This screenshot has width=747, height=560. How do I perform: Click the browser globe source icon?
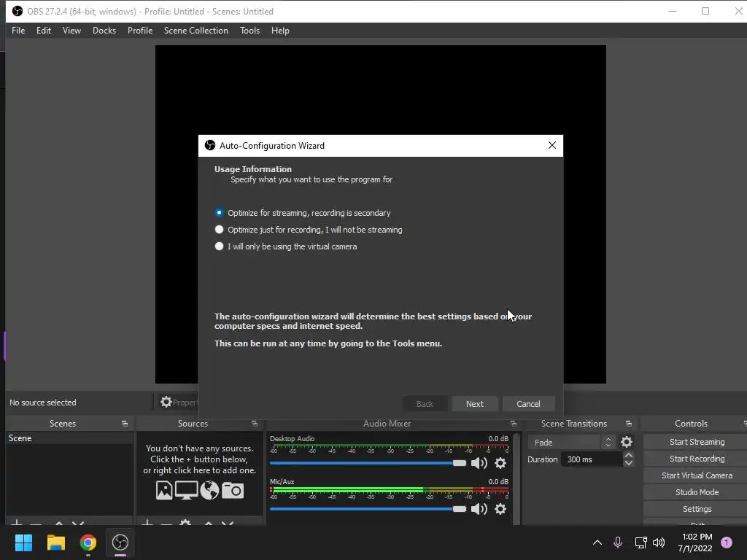click(209, 491)
